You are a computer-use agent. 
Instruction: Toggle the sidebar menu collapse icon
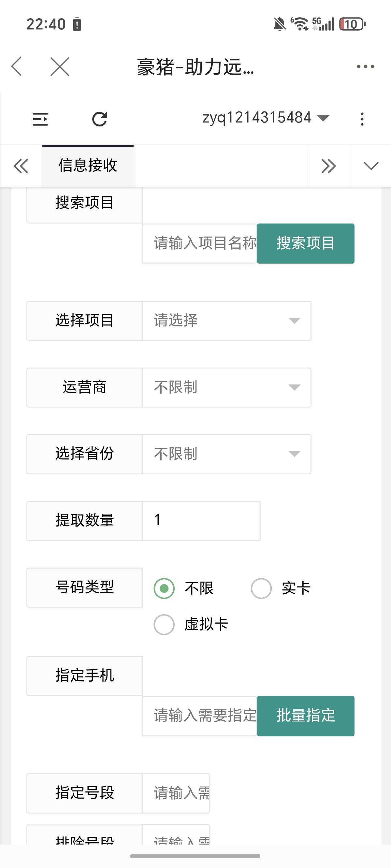(40, 119)
